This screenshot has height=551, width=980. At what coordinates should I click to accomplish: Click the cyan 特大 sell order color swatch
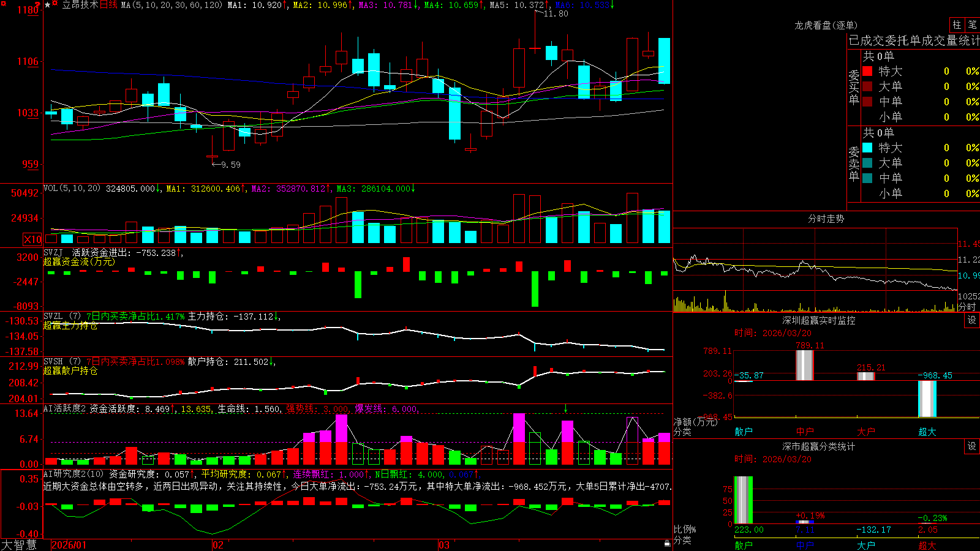point(867,148)
